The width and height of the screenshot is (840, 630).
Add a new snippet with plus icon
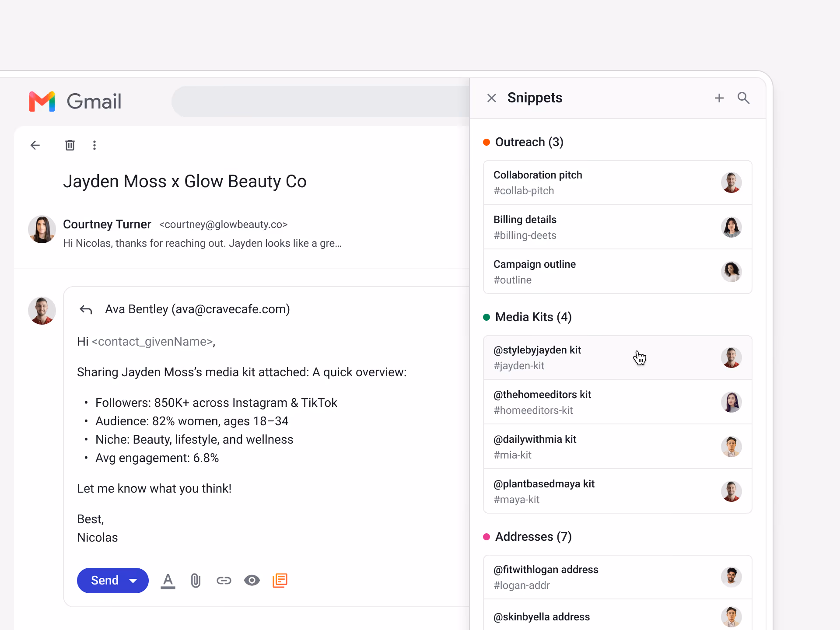coord(719,98)
